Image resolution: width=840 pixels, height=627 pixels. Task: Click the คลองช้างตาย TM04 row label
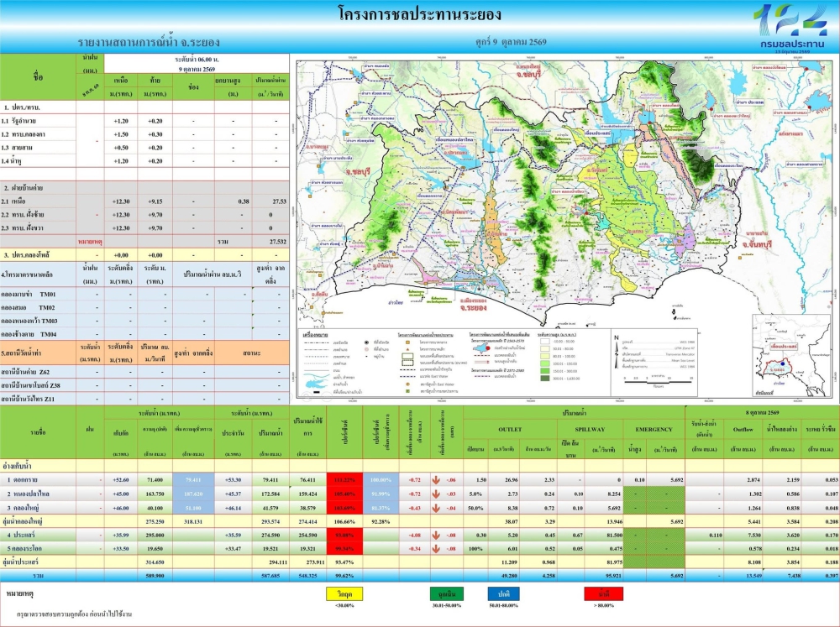coord(29,334)
